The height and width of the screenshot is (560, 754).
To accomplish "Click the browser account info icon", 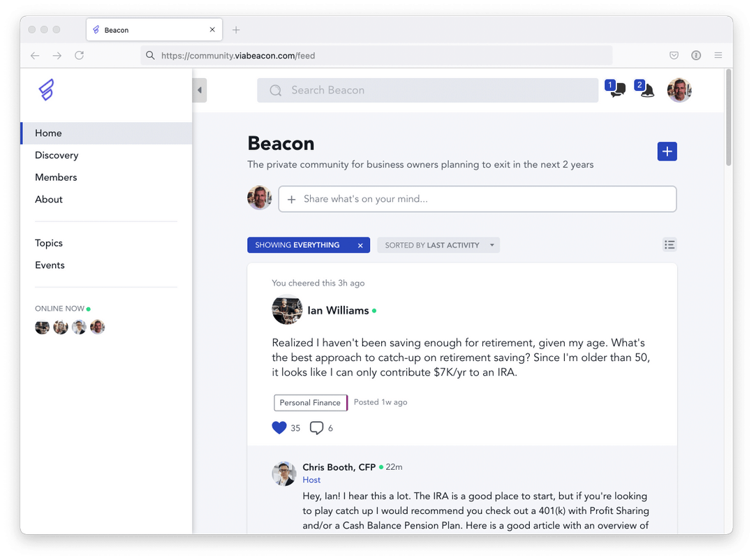I will tap(696, 55).
